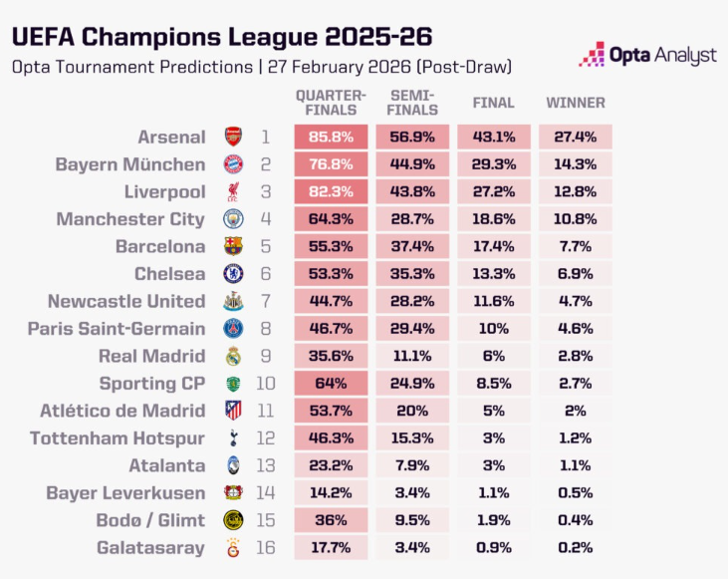
Task: Click the Barcelona club crest
Action: [232, 246]
